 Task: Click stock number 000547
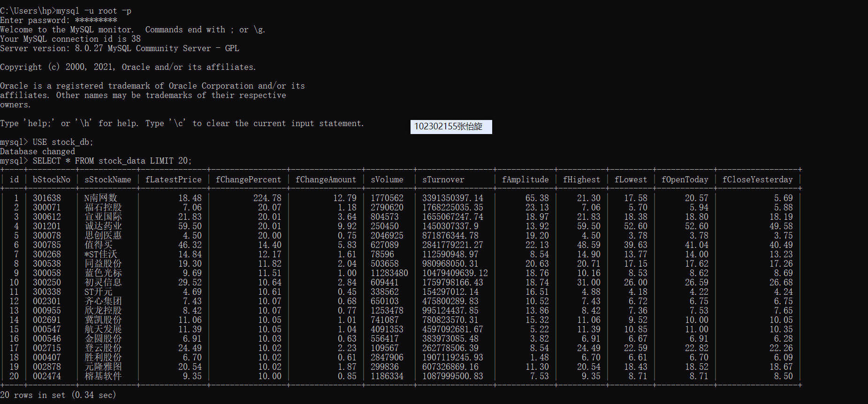pos(47,329)
